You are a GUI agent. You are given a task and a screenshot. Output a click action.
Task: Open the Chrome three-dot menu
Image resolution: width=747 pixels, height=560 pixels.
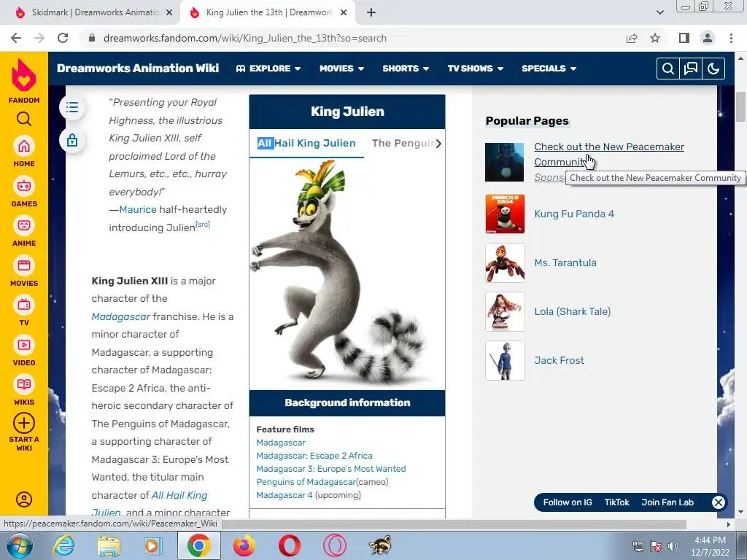(x=731, y=38)
